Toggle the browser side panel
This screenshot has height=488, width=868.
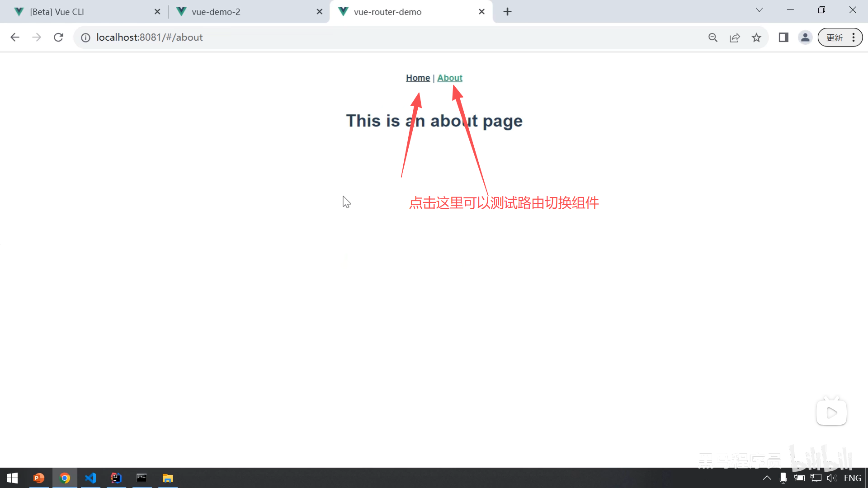click(x=783, y=38)
